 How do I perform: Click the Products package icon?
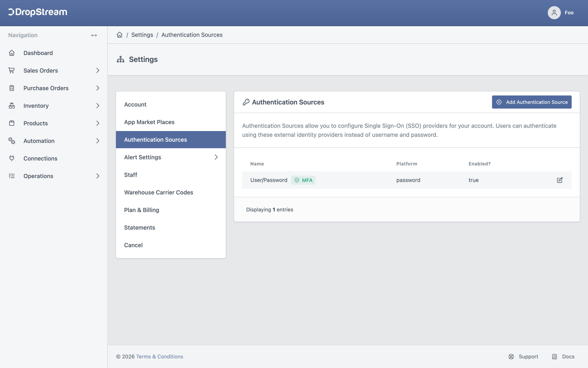click(12, 123)
